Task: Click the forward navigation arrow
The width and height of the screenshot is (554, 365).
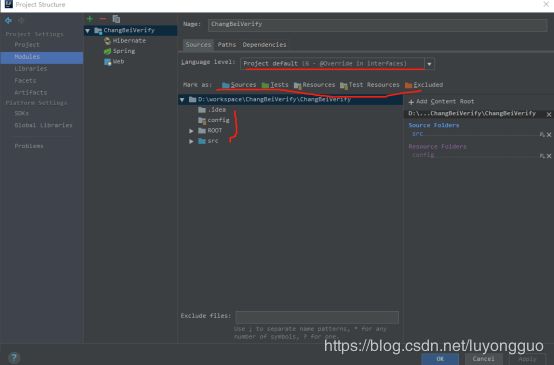Action: pos(21,20)
